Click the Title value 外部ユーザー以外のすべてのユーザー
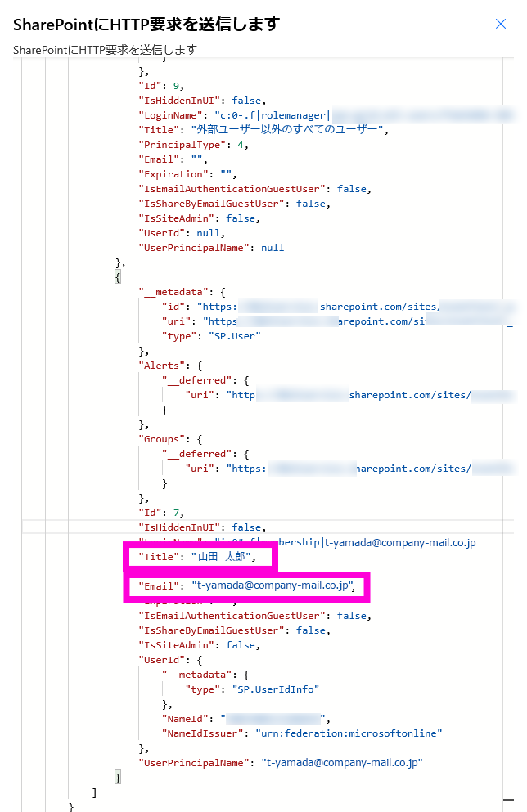The image size is (527, 812). (x=287, y=130)
